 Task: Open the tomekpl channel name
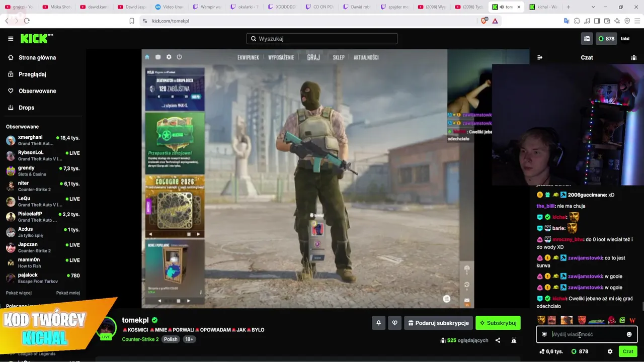(135, 320)
